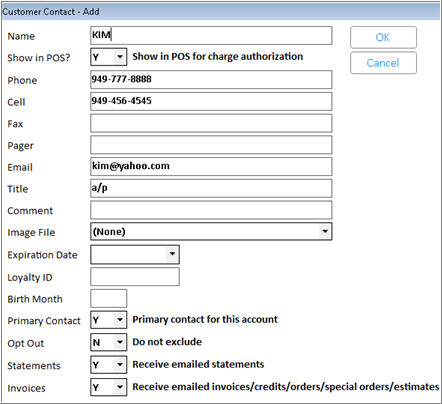Click the empty Fax field

(x=211, y=123)
